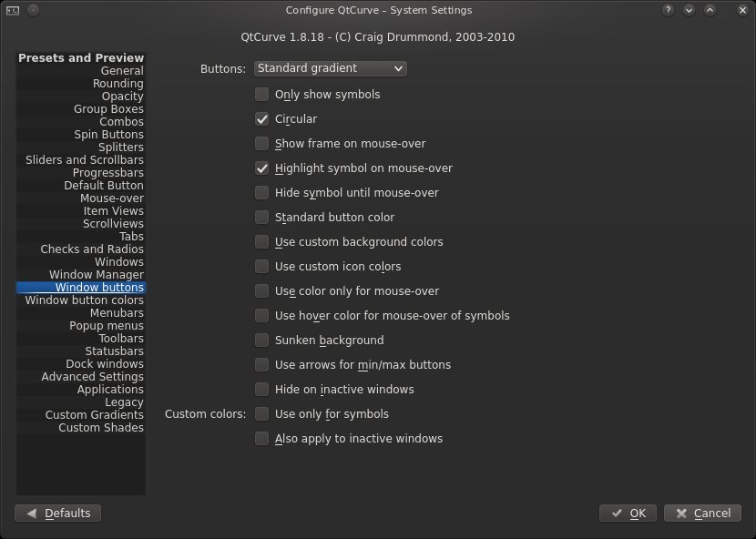
Task: Open Custom Shades page
Action: pos(81,428)
